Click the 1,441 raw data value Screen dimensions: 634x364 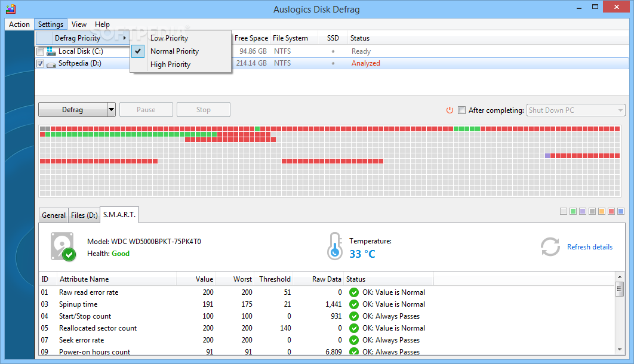pyautogui.click(x=334, y=304)
